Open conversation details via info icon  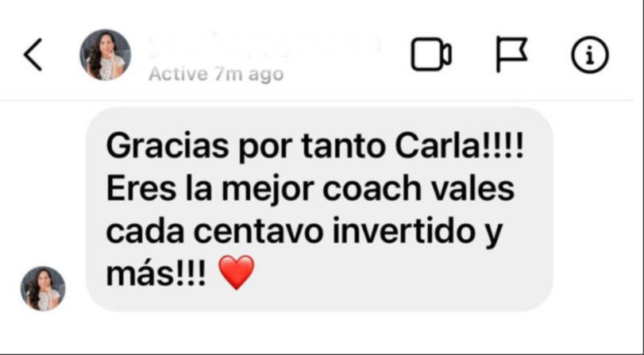(590, 55)
